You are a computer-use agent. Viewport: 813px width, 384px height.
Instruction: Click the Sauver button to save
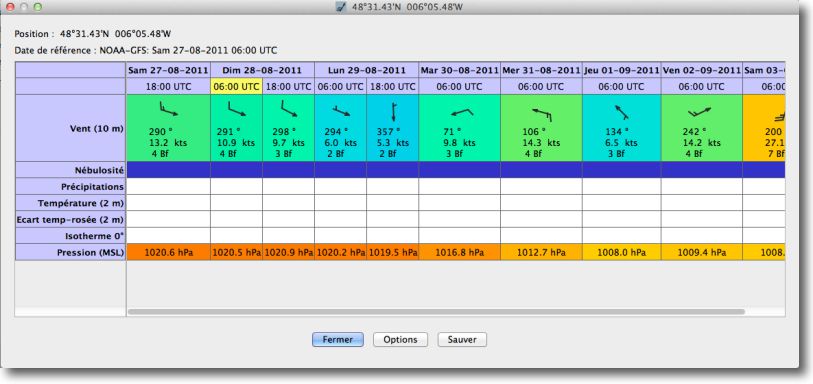[x=462, y=339]
